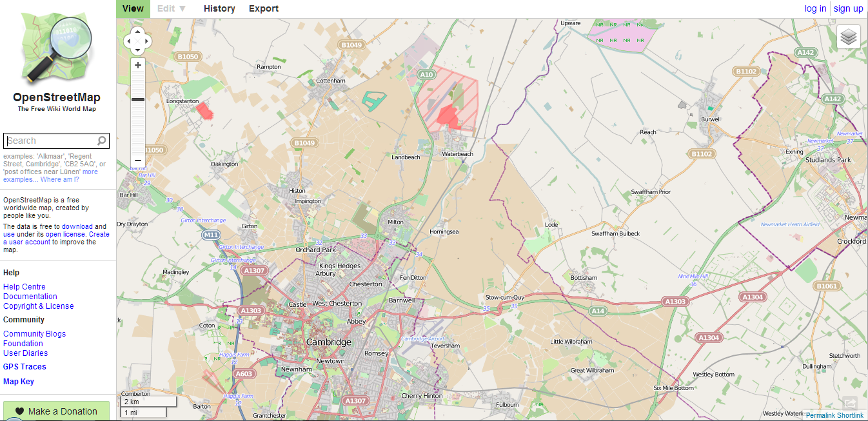
Task: Open Copyright & License link
Action: pyautogui.click(x=39, y=306)
